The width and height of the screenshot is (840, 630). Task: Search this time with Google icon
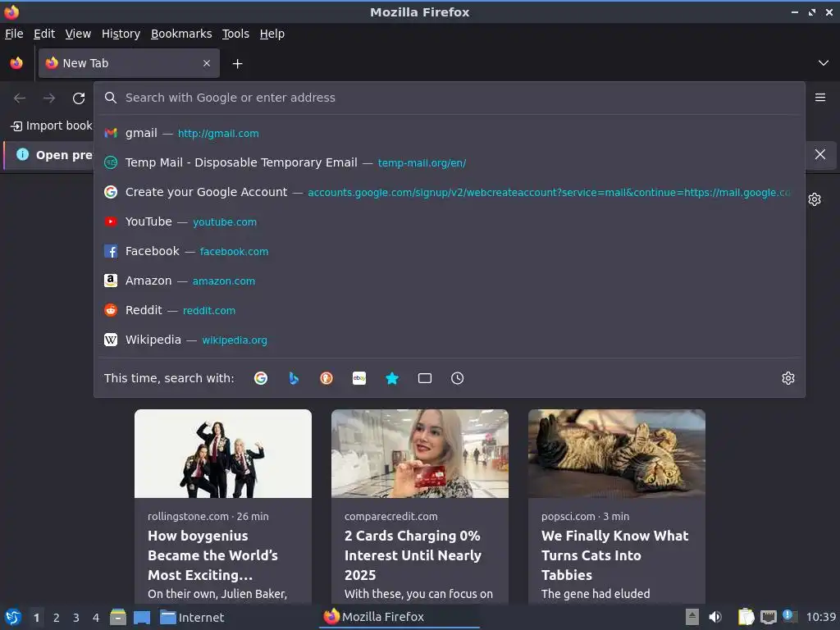click(261, 378)
